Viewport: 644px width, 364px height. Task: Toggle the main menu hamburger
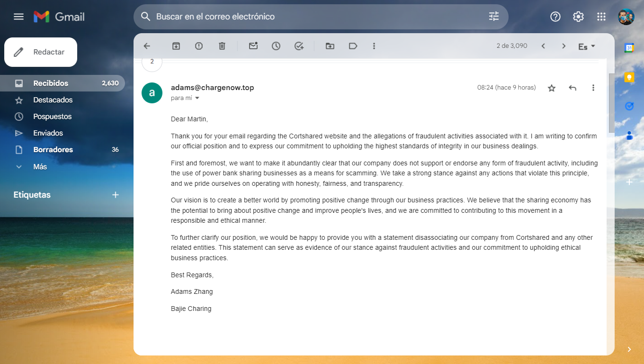(18, 17)
